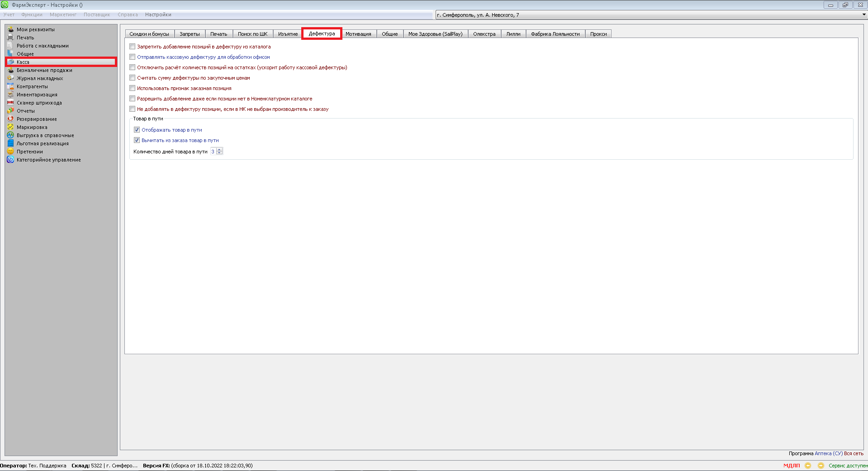Screen dimensions: 868x471
Task: Click the МДЛП right arrow status icon
Action: [821, 466]
